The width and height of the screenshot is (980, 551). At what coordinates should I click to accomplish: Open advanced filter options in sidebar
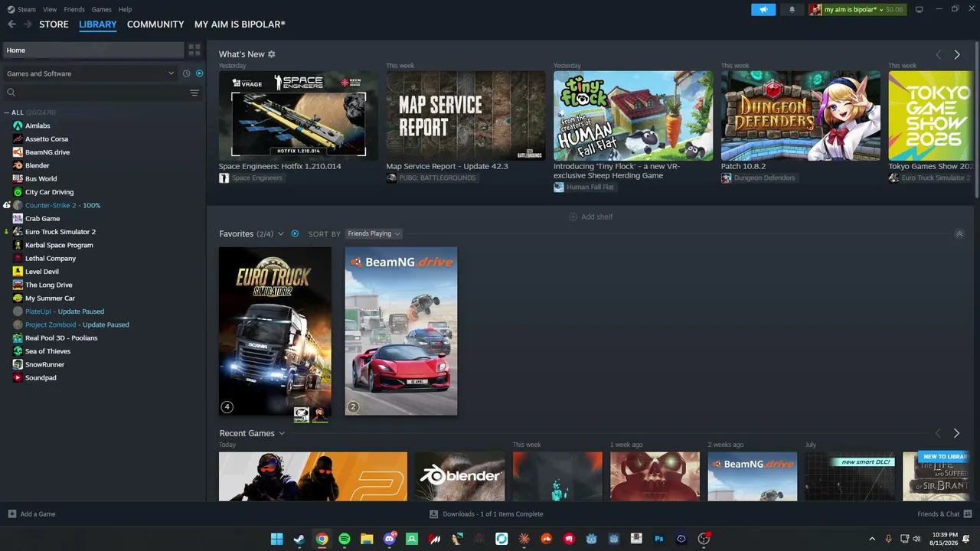coord(194,93)
